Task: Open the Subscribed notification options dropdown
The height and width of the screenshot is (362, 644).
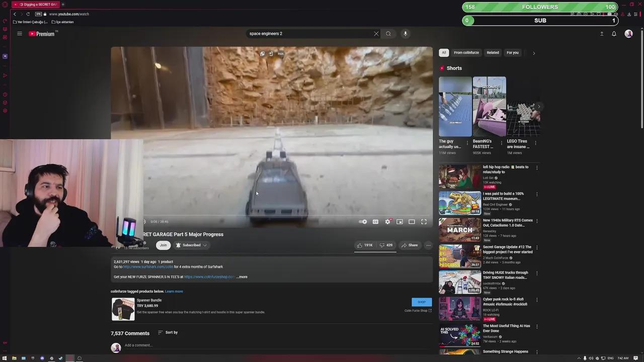Action: [204, 245]
